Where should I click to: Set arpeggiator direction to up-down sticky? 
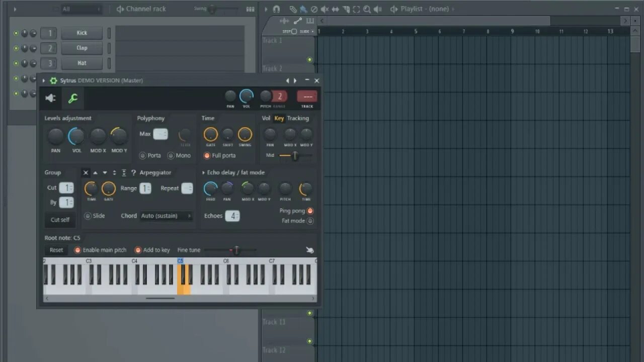tap(124, 172)
